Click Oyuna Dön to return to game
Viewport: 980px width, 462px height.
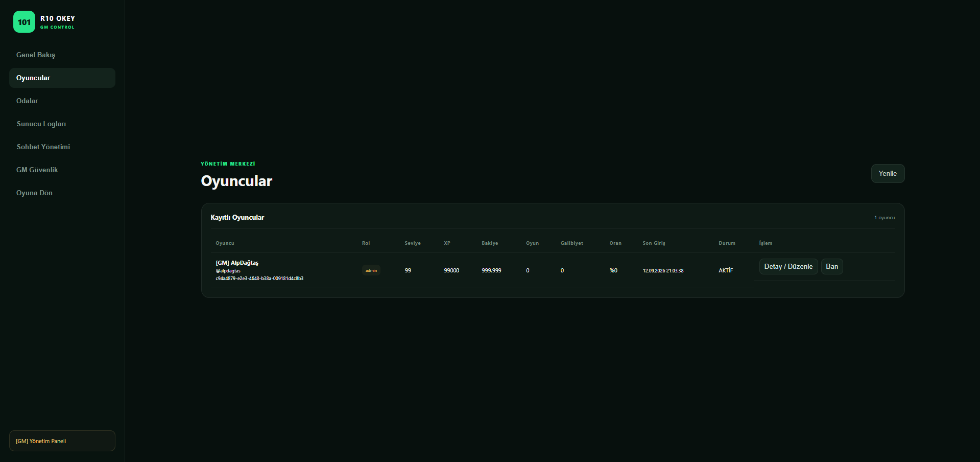(62, 193)
